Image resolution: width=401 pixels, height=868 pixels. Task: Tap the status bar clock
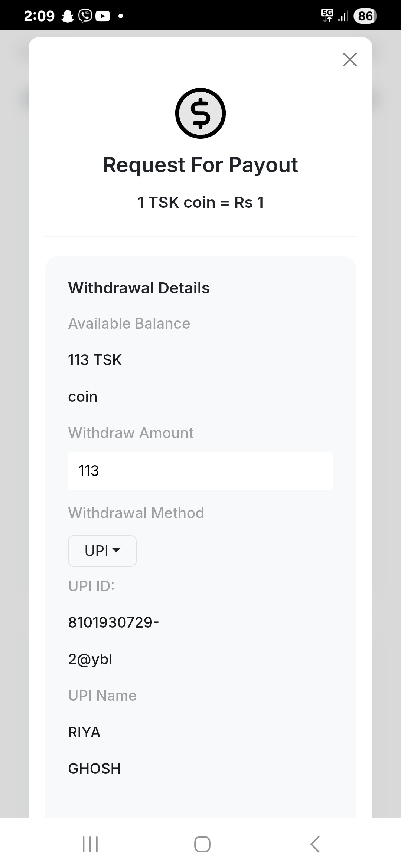tap(39, 16)
